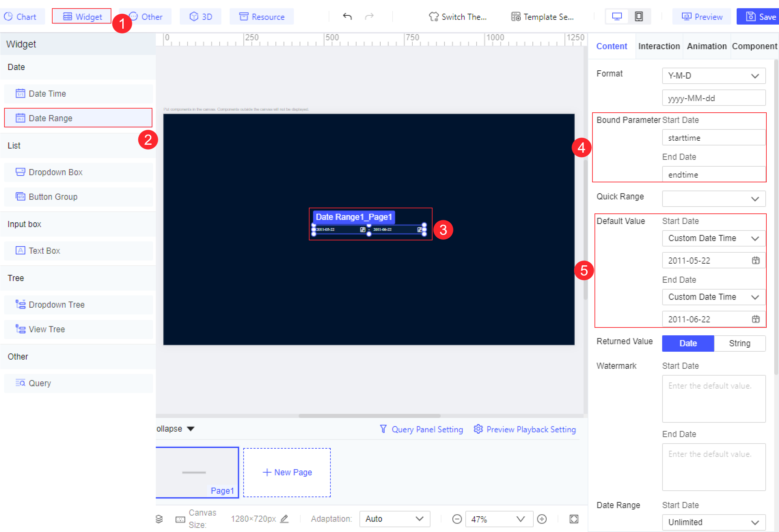Viewport: 779px width, 532px height.
Task: Click the starttime bound parameter field
Action: pyautogui.click(x=714, y=138)
